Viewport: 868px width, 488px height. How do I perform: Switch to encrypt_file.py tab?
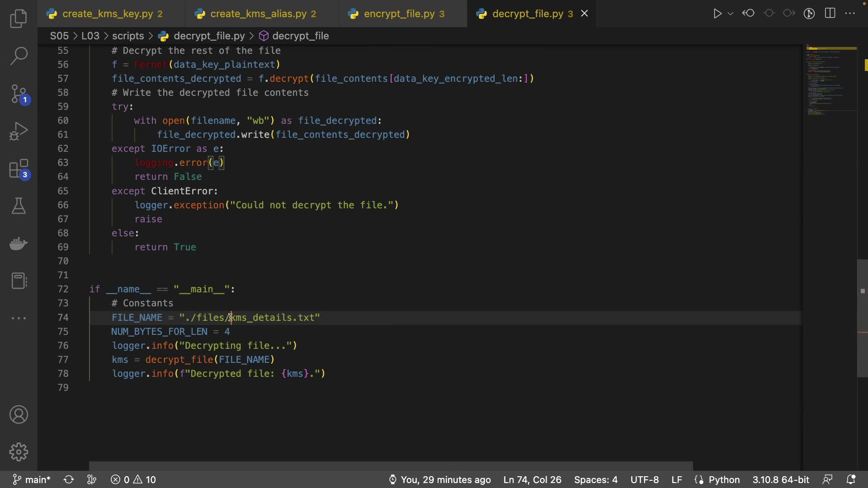[x=399, y=14]
